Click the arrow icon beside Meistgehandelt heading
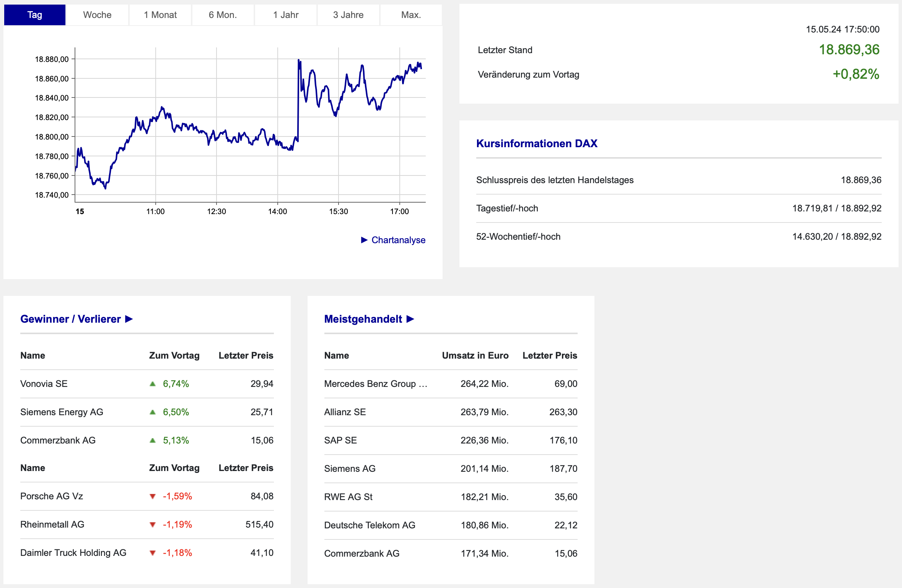 point(410,319)
